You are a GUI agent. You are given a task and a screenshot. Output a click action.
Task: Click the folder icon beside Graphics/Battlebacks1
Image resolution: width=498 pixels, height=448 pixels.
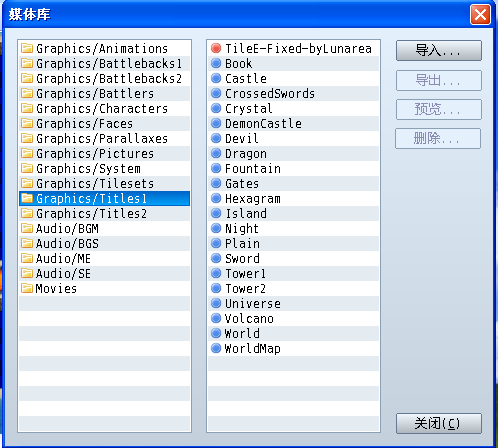(x=27, y=63)
